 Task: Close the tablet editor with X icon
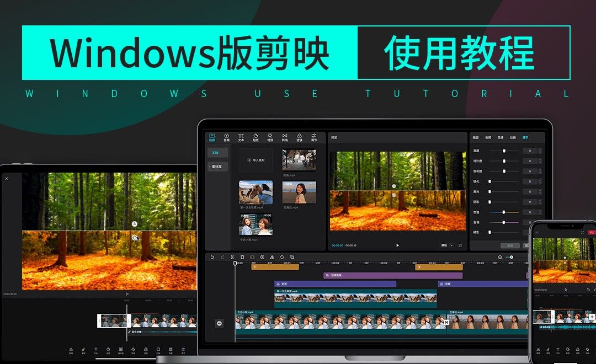tap(7, 178)
